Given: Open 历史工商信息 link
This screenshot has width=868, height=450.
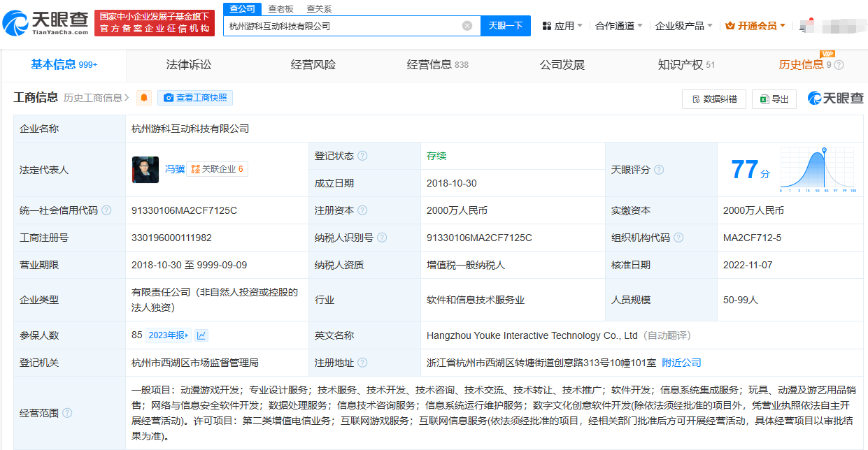Looking at the screenshot, I should [96, 98].
